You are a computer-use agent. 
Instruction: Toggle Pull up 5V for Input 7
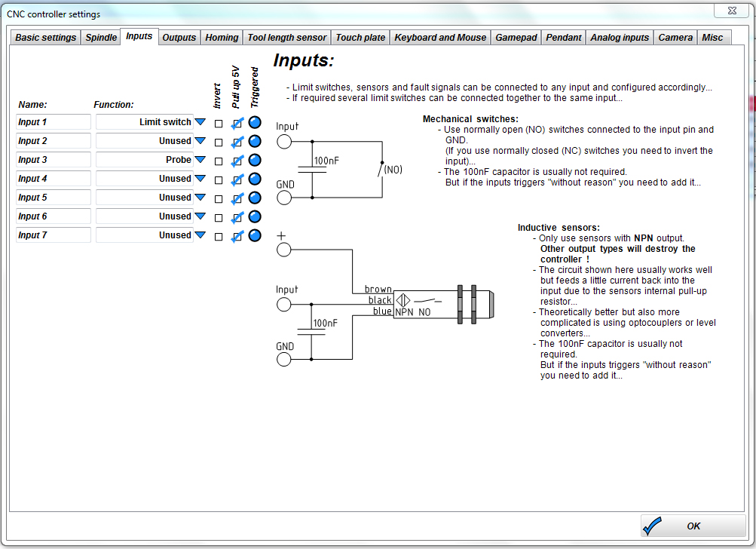coord(237,236)
